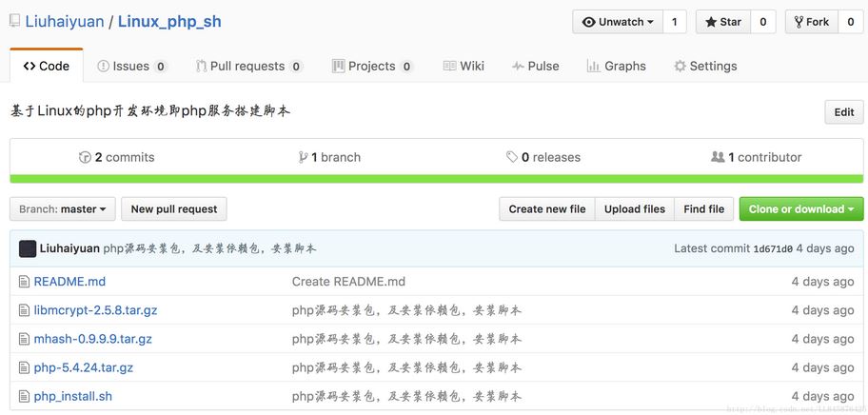Click the fork count 0
The width and height of the screenshot is (868, 415).
click(x=850, y=22)
